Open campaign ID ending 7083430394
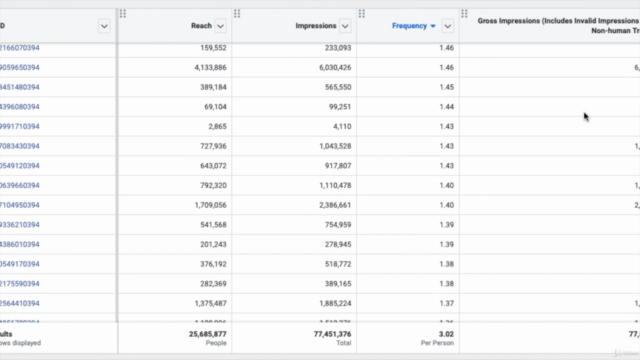 20,146
